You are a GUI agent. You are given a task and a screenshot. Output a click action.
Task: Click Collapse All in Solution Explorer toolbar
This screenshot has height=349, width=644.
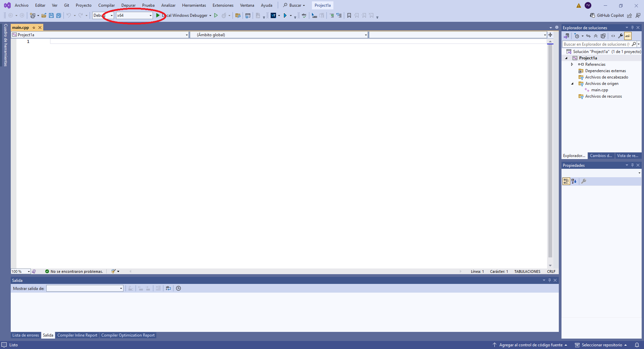pyautogui.click(x=596, y=36)
